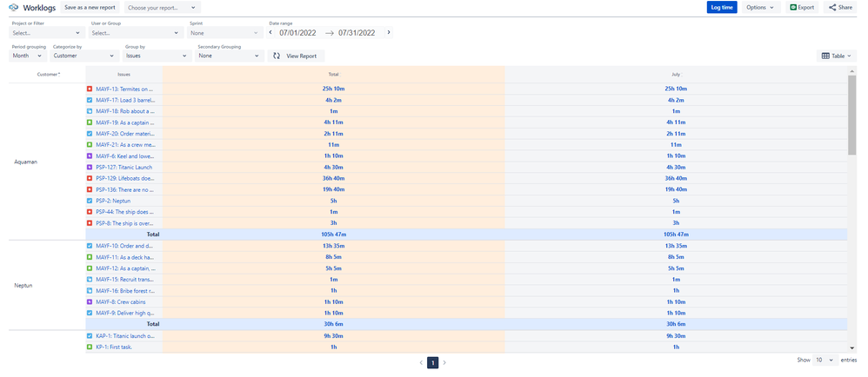868x377 pixels.
Task: Open the Options dropdown menu
Action: click(x=759, y=8)
